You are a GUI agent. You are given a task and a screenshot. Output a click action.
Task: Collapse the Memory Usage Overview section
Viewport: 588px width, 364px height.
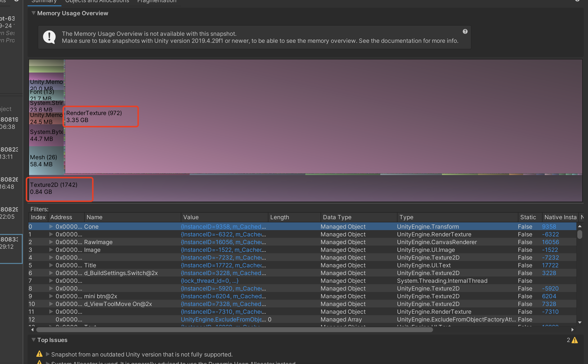click(x=34, y=13)
